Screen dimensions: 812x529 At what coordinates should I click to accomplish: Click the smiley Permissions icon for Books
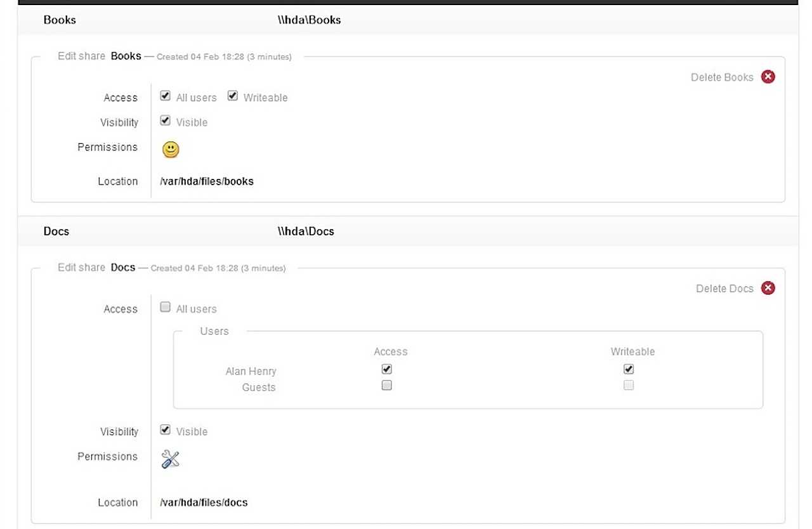click(171, 150)
